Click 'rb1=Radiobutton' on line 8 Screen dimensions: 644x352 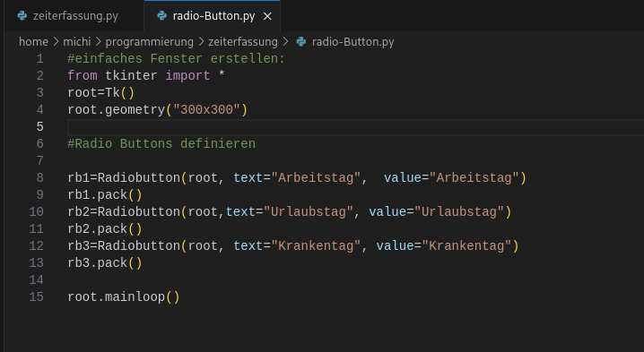tap(124, 178)
